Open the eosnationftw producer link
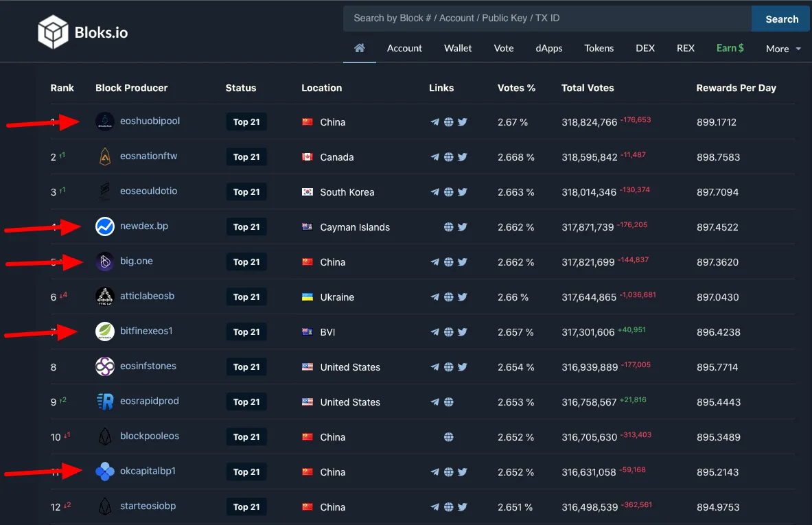Image resolution: width=812 pixels, height=525 pixels. [x=149, y=156]
